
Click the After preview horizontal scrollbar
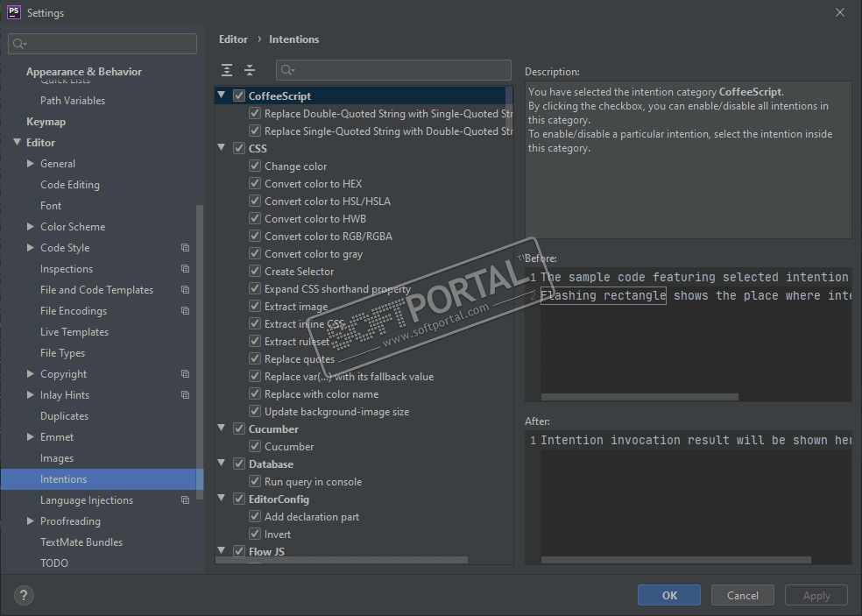coord(675,560)
